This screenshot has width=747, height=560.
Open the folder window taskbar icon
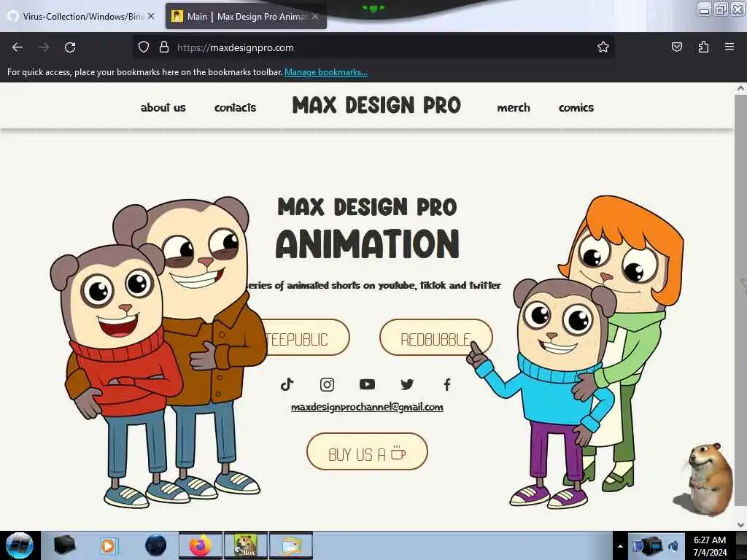click(291, 545)
